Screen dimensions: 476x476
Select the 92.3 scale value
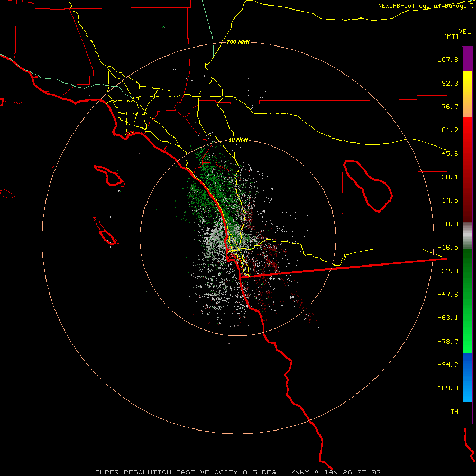450,83
